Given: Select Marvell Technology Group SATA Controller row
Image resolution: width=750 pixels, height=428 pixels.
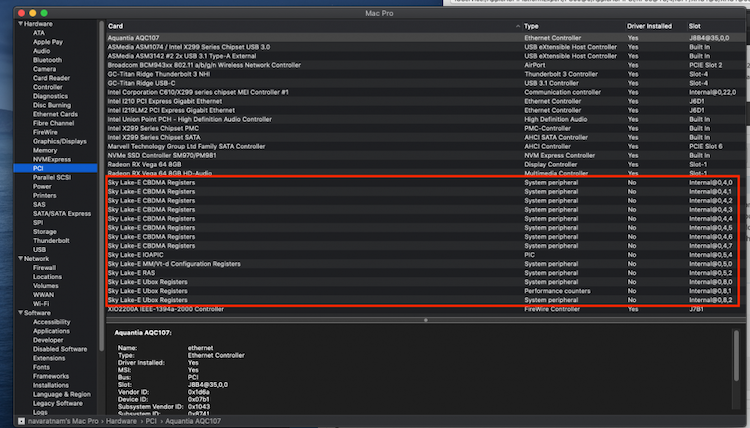Looking at the screenshot, I should pos(425,146).
